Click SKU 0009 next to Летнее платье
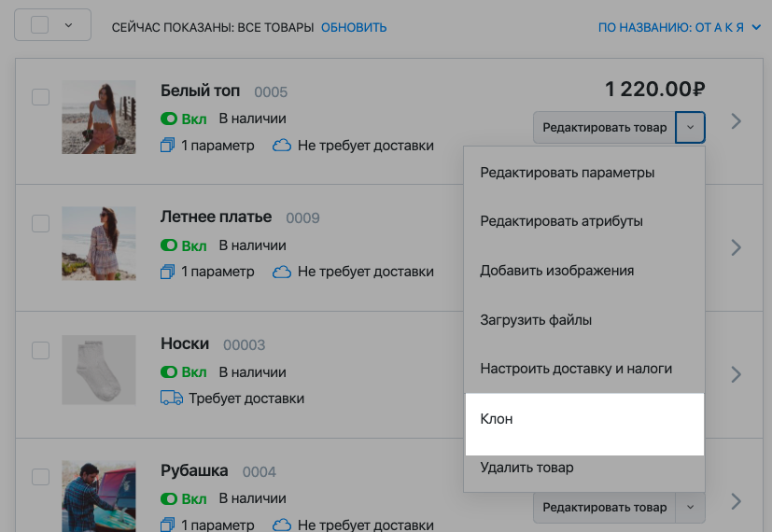The height and width of the screenshot is (532, 772). point(302,218)
